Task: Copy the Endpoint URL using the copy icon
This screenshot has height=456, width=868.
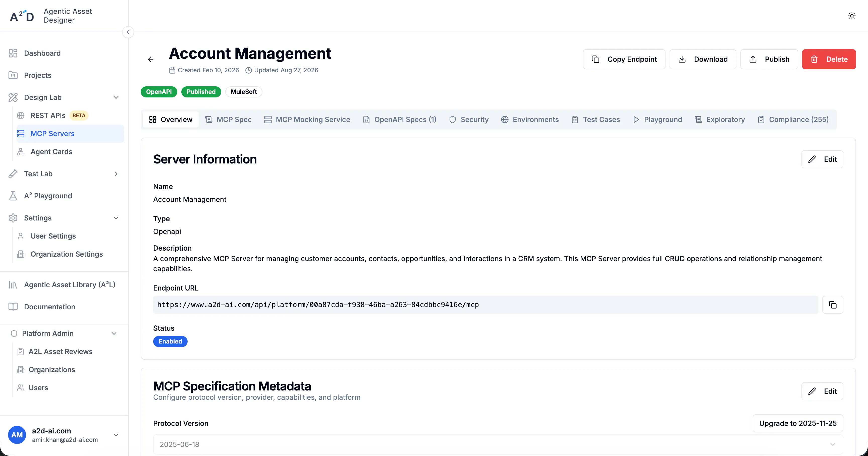Action: pyautogui.click(x=833, y=305)
